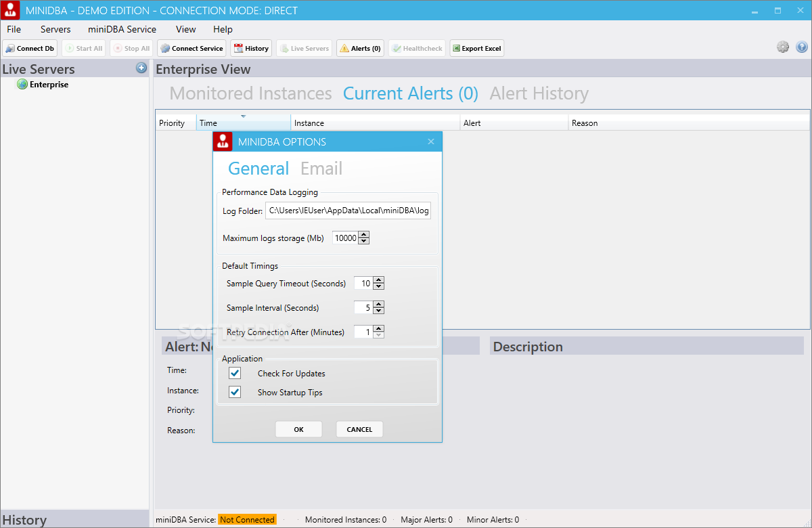
Task: Toggle the Check For Updates checkbox
Action: coord(235,373)
